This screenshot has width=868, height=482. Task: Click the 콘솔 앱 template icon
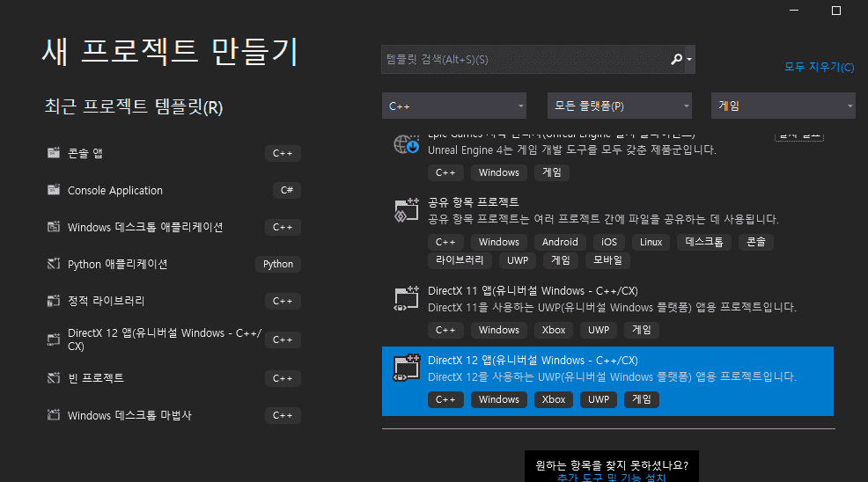pos(53,153)
